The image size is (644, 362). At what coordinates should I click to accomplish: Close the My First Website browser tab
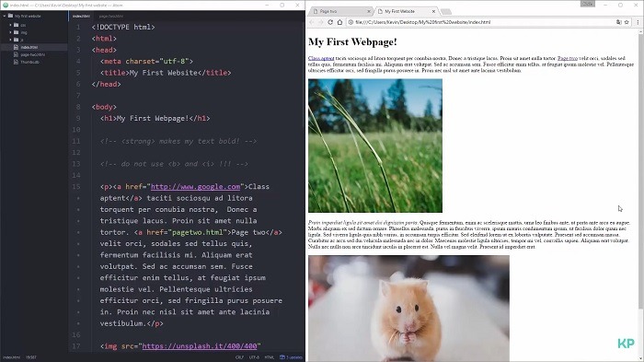[x=433, y=12]
